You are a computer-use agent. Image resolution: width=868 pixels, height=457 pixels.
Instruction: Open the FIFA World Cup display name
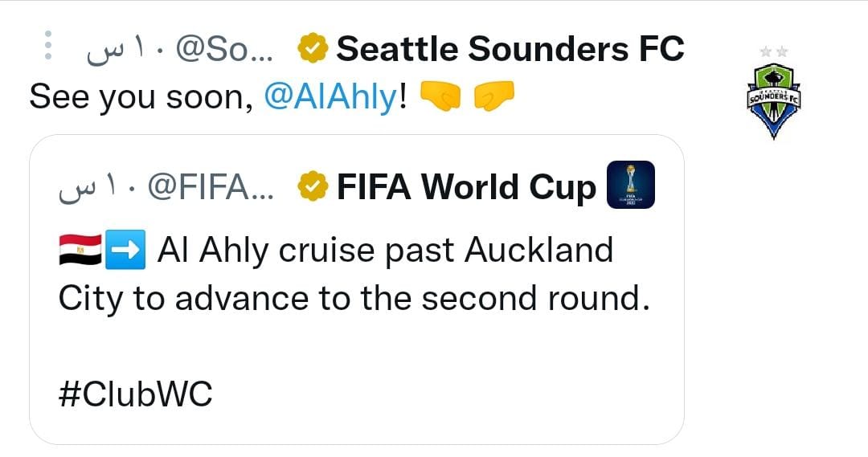coord(466,187)
